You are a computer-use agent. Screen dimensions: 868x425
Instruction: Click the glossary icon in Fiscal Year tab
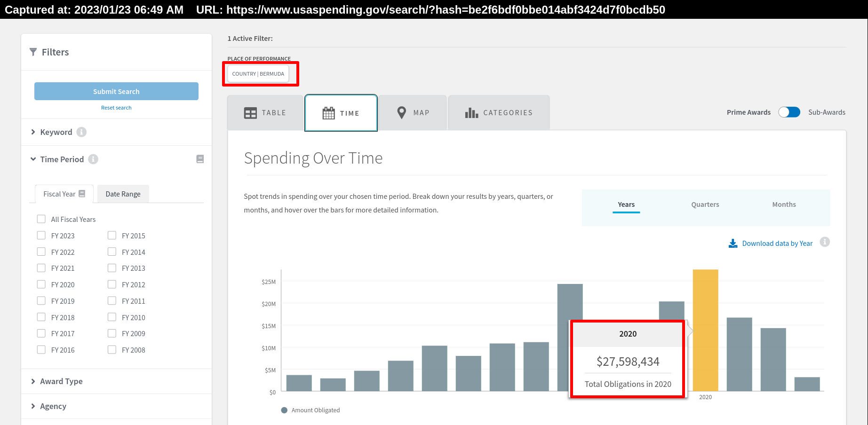pos(82,194)
